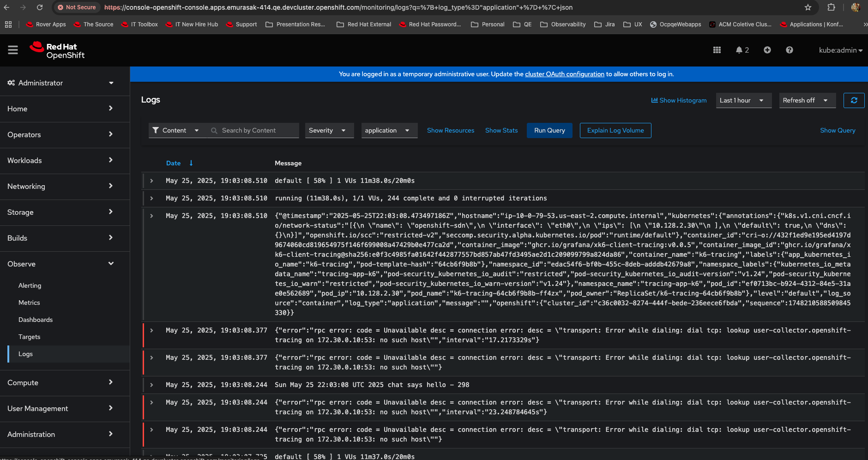Image resolution: width=868 pixels, height=460 pixels.
Task: Toggle Show Stats for the query
Action: pos(501,130)
